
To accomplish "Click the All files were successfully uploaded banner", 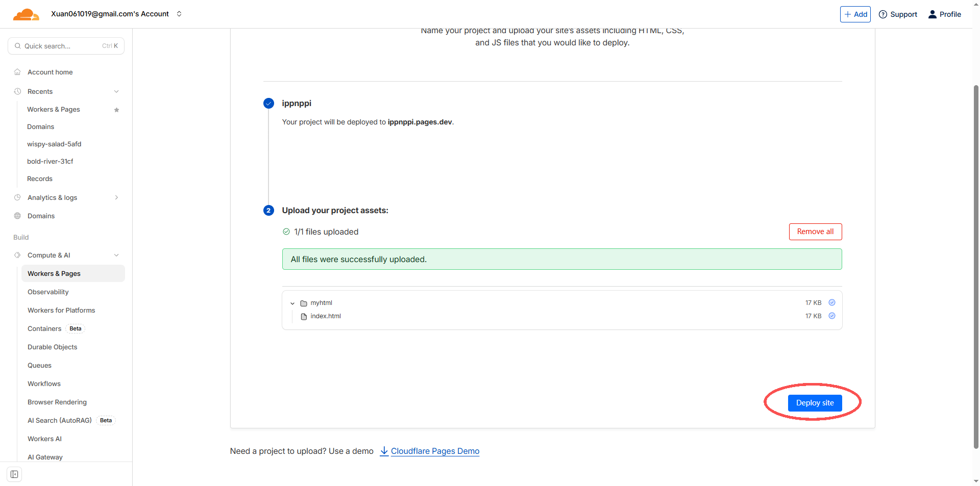I will click(562, 259).
